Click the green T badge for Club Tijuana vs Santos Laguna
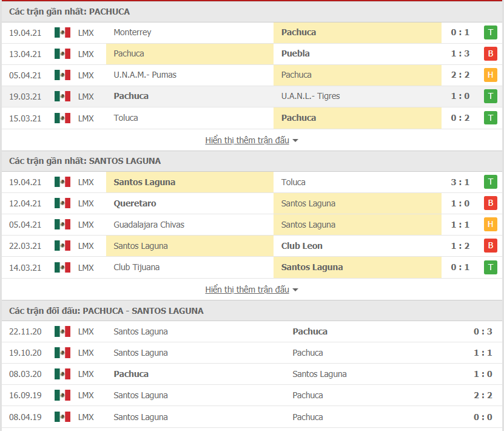Image resolution: width=504 pixels, height=431 pixels. coord(490,267)
